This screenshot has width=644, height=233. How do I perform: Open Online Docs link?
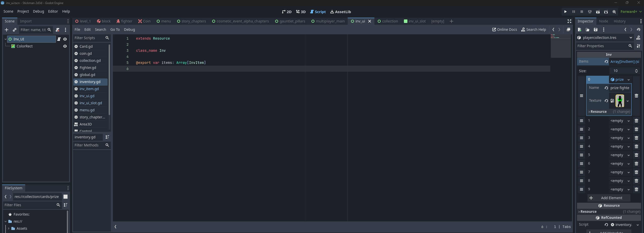(504, 30)
